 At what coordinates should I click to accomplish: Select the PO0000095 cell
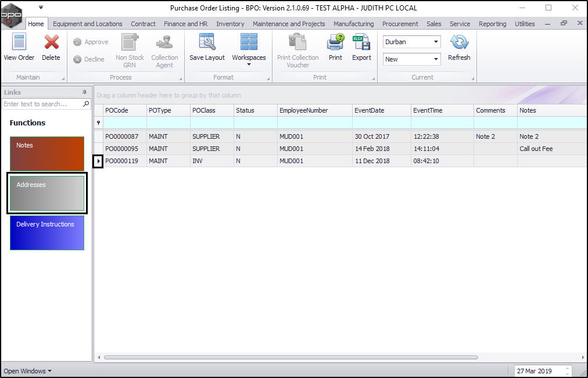tap(125, 149)
